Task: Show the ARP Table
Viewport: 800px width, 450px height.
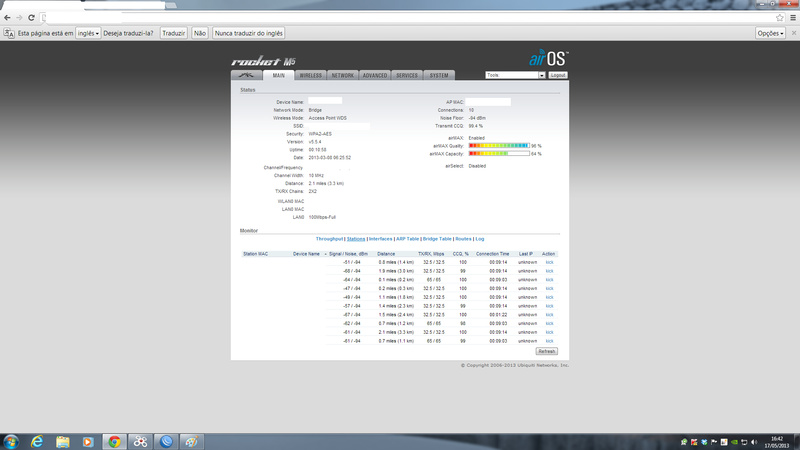Action: point(407,239)
